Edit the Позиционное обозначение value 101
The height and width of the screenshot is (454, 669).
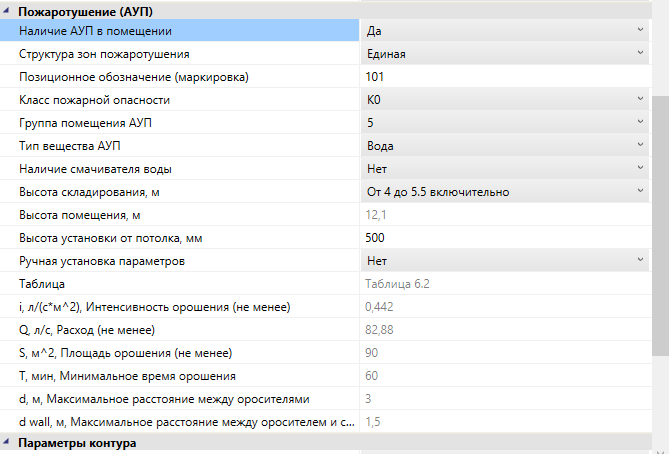point(506,77)
